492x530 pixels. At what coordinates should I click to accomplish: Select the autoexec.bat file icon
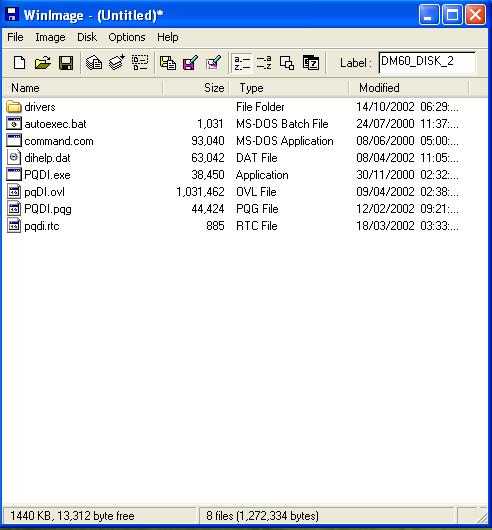click(14, 124)
